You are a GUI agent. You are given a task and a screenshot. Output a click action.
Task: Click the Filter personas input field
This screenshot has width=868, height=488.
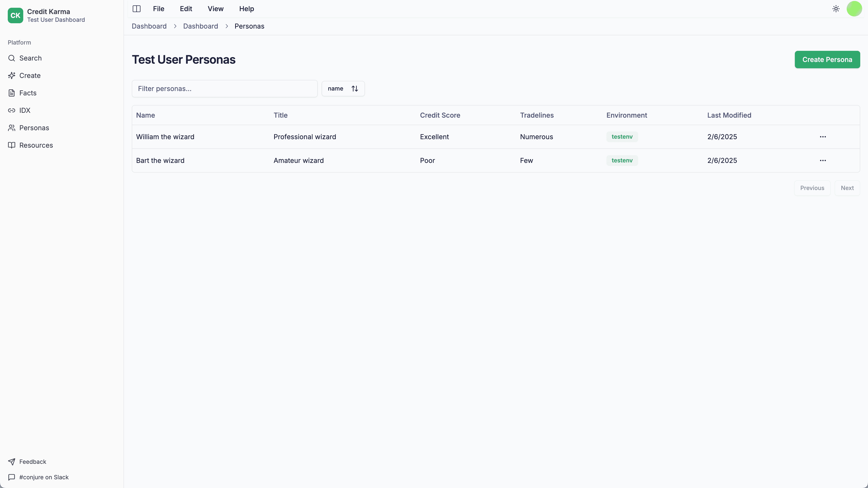[225, 89]
